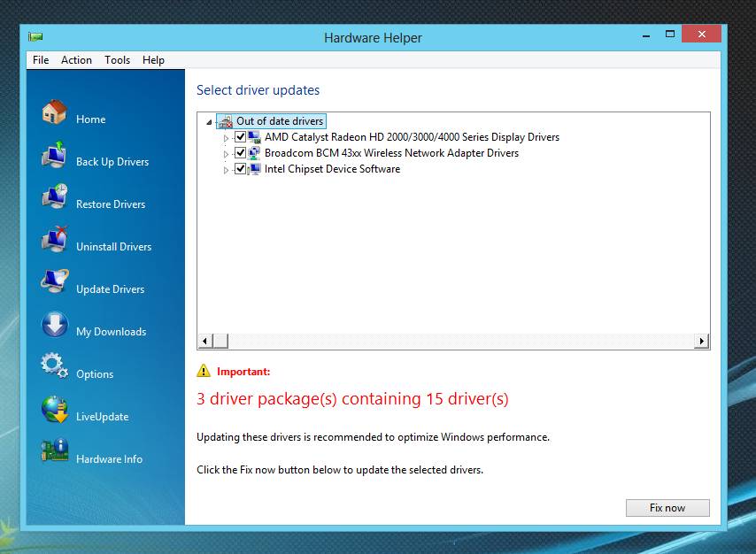Click the '3 driver package(s) containing 15 driver(s)' text
Viewport: 756px width, 554px height.
pyautogui.click(x=352, y=399)
